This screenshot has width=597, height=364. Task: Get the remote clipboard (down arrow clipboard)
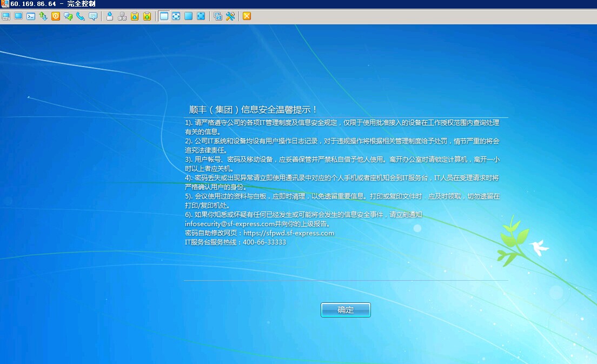(135, 16)
